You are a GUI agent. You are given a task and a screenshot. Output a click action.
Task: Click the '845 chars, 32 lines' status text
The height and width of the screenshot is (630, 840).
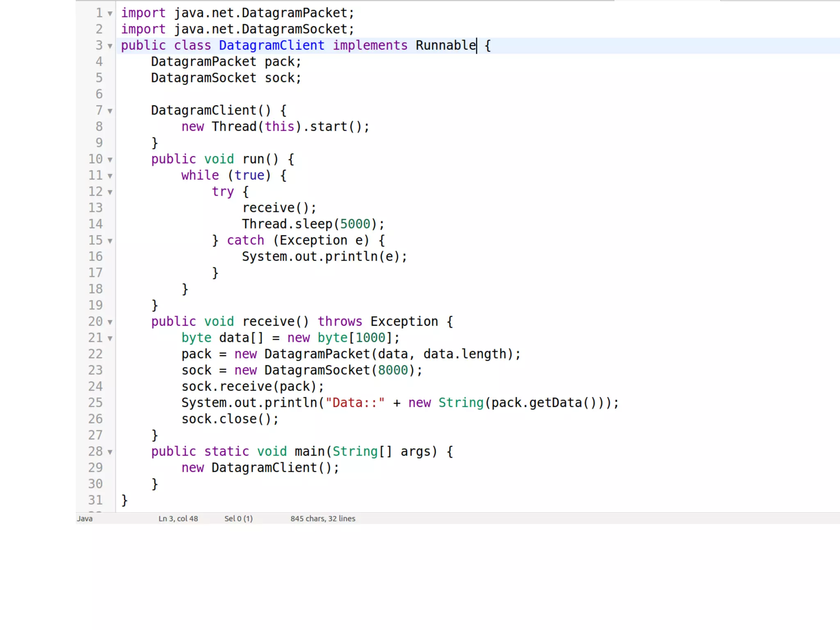[323, 518]
